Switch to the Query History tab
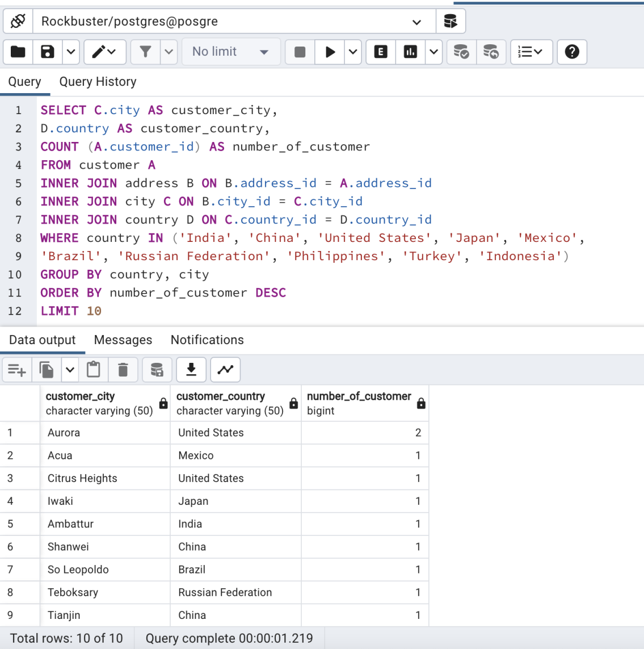This screenshot has height=649, width=644. click(97, 81)
